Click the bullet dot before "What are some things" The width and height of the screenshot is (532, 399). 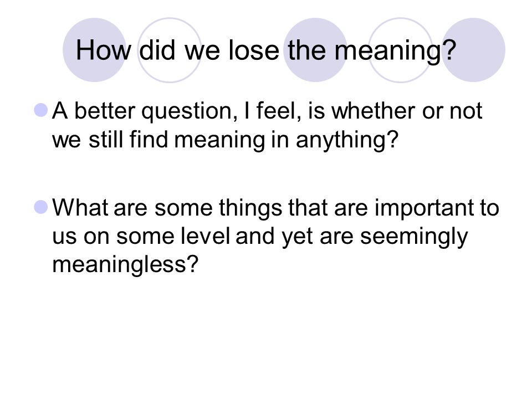click(41, 207)
